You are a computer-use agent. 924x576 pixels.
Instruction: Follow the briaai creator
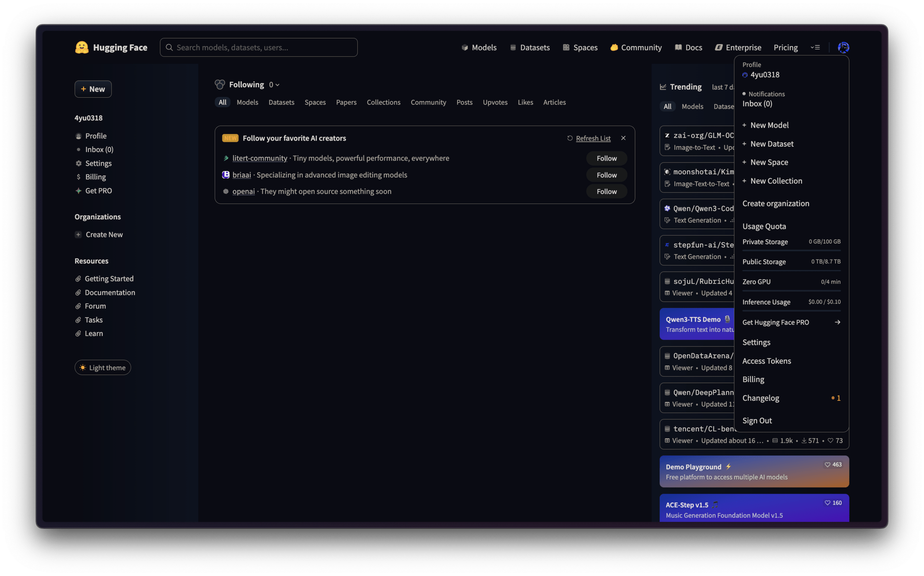coord(606,175)
